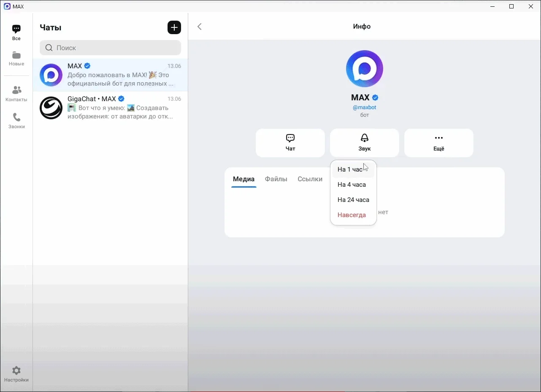Select the Медиа tab
The width and height of the screenshot is (541, 392).
point(243,179)
